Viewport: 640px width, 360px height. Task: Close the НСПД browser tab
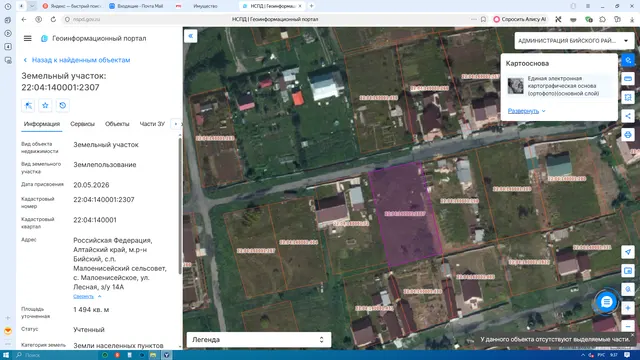pyautogui.click(x=300, y=6)
